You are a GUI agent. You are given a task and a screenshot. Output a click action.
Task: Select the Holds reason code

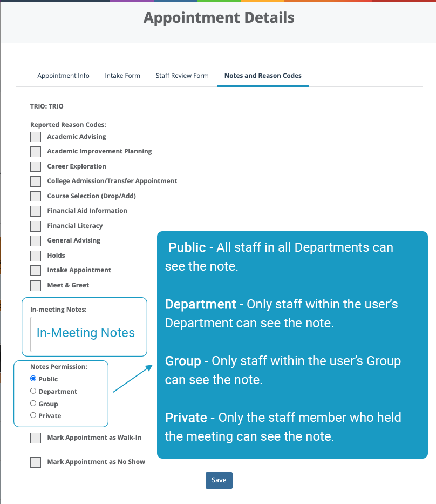point(35,256)
